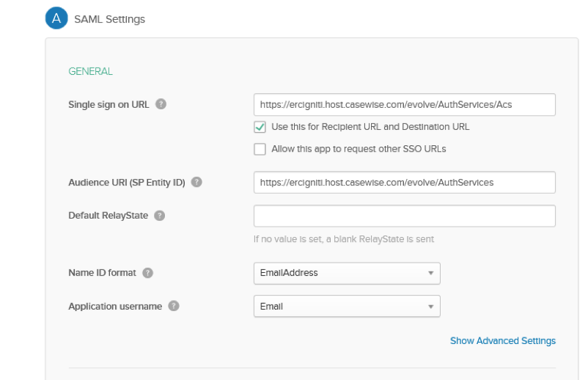
Task: Click the Default RelayState label text
Action: click(106, 216)
